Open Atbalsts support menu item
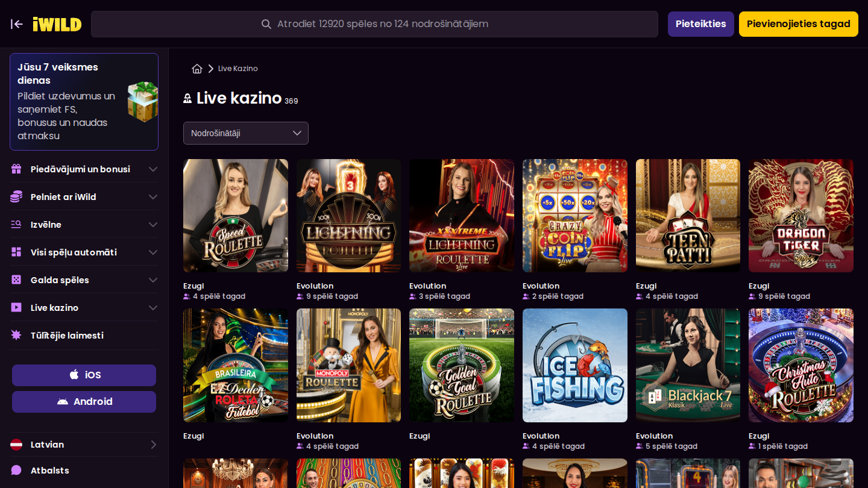The height and width of the screenshot is (488, 868). tap(84, 471)
